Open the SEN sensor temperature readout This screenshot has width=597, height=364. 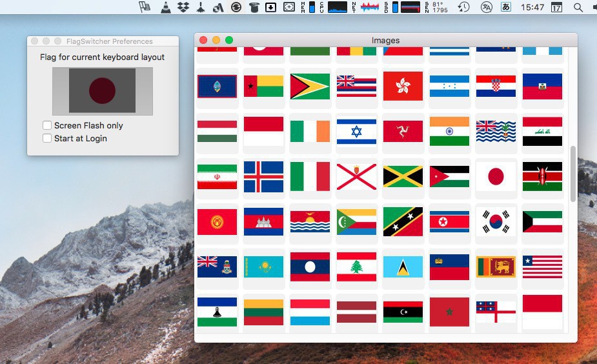coord(436,7)
